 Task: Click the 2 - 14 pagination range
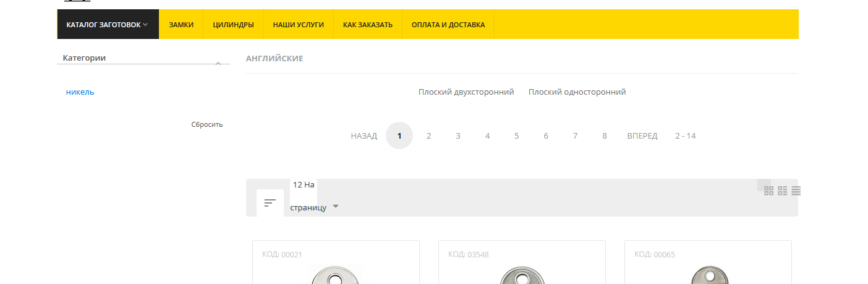(685, 136)
